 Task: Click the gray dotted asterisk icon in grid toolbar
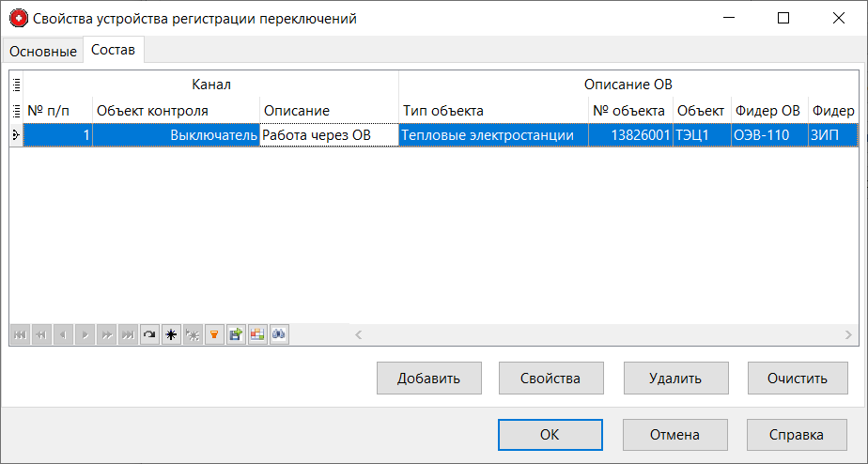192,334
